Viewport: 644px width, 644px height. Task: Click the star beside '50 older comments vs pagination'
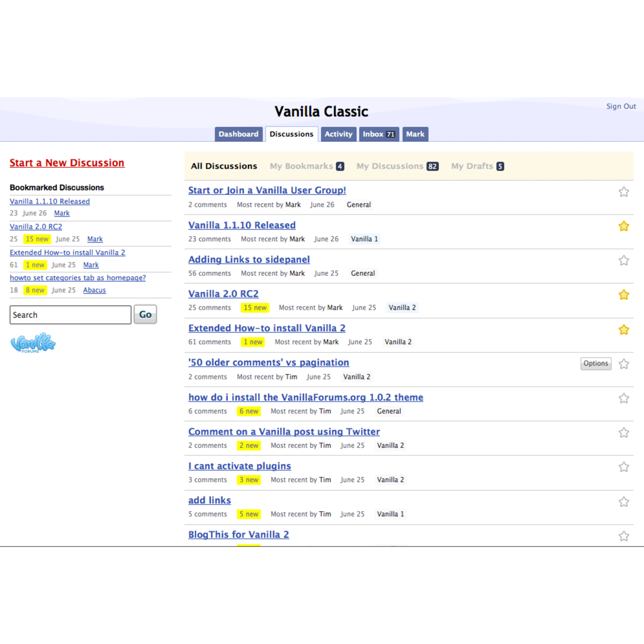coord(624,364)
